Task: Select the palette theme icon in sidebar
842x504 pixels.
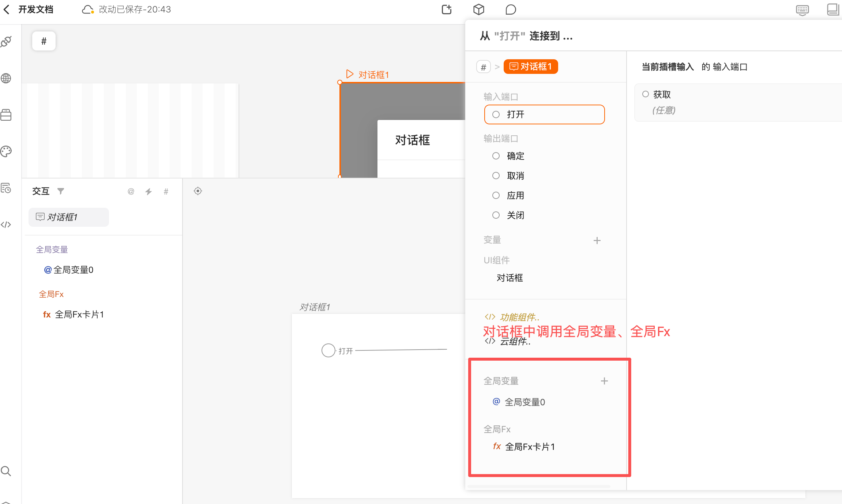Action: point(6,151)
